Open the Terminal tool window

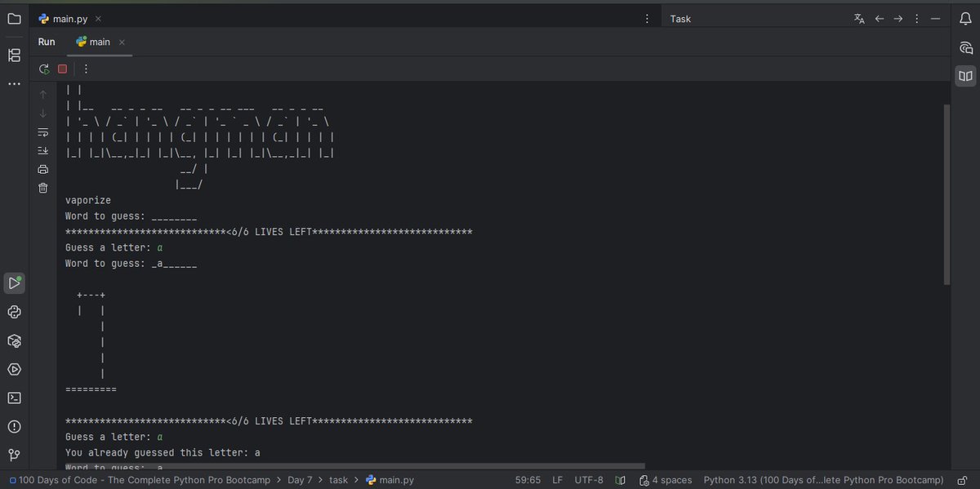pos(14,398)
